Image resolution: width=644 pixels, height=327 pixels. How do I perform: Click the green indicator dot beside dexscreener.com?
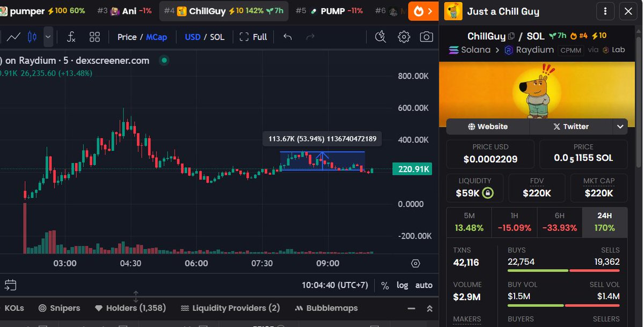pyautogui.click(x=164, y=61)
